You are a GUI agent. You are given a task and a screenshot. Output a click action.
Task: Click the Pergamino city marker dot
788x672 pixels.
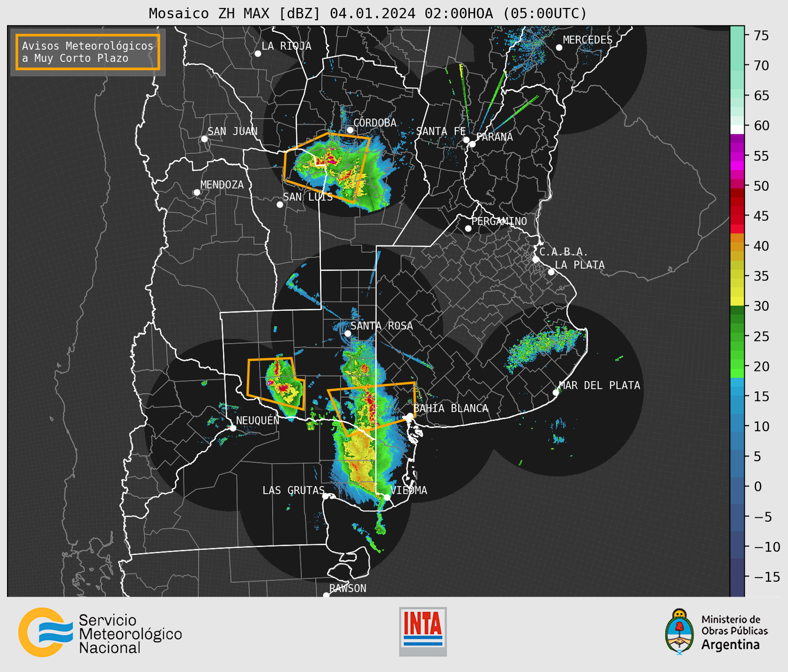coord(468,229)
